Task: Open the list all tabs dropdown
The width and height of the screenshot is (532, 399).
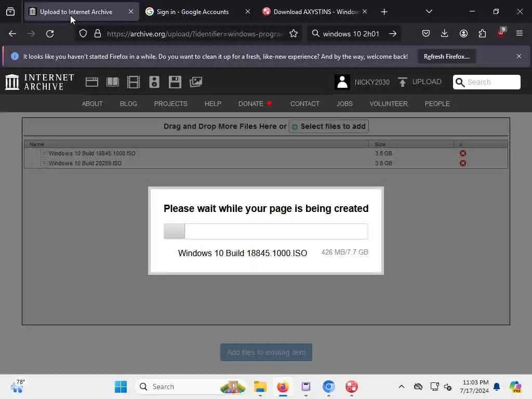Action: [x=429, y=11]
